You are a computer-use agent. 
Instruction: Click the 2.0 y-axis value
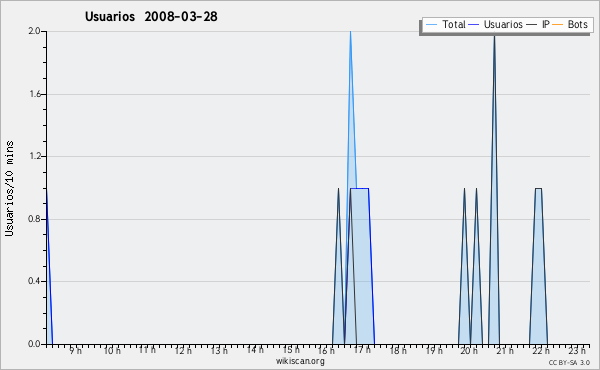(x=34, y=31)
